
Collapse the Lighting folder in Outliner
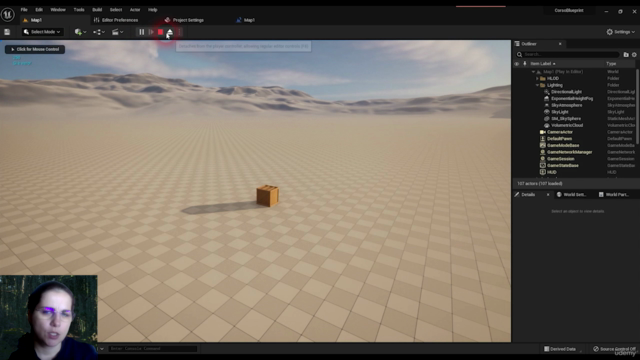(x=537, y=85)
